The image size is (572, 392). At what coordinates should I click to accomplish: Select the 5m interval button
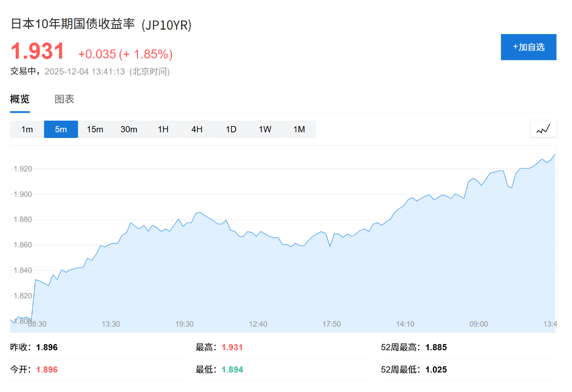61,129
